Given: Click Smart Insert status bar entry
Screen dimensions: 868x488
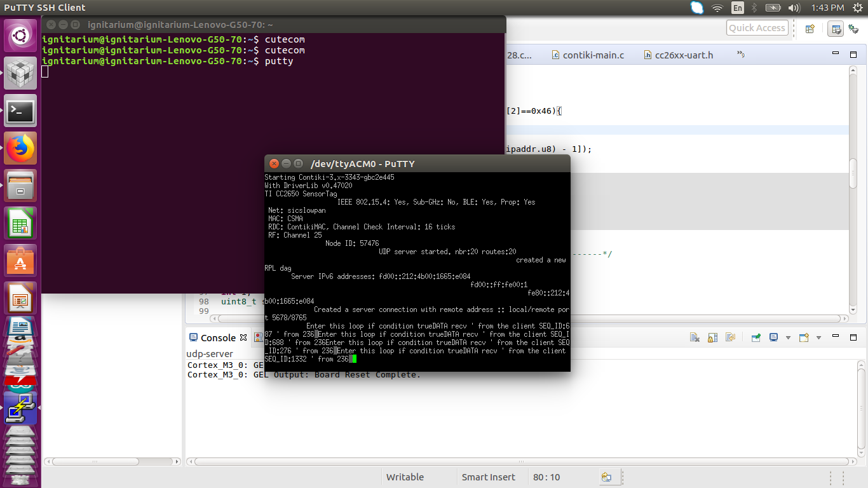Looking at the screenshot, I should [489, 477].
